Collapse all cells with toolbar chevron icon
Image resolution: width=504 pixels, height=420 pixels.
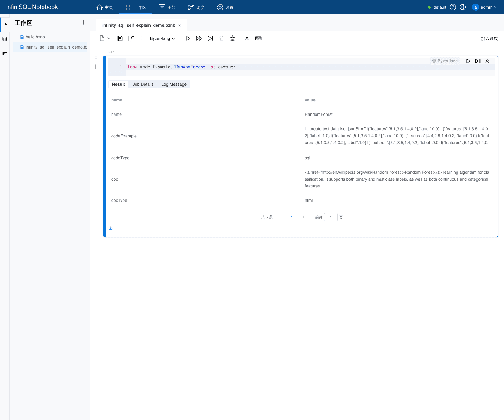[x=247, y=38]
